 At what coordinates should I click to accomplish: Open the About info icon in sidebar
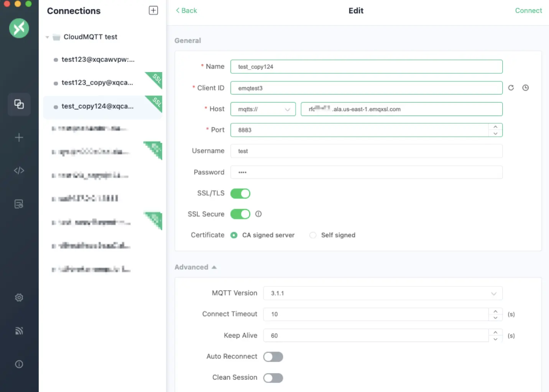(x=19, y=364)
